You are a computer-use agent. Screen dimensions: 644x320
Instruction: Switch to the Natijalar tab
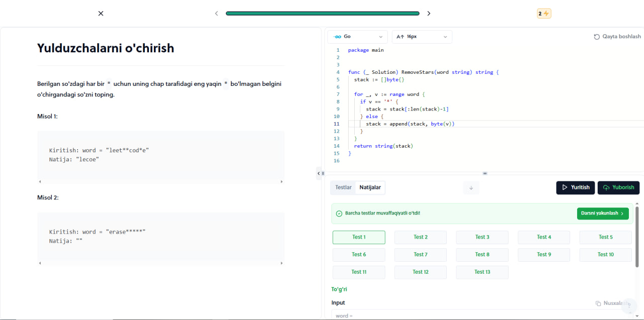[x=370, y=187]
